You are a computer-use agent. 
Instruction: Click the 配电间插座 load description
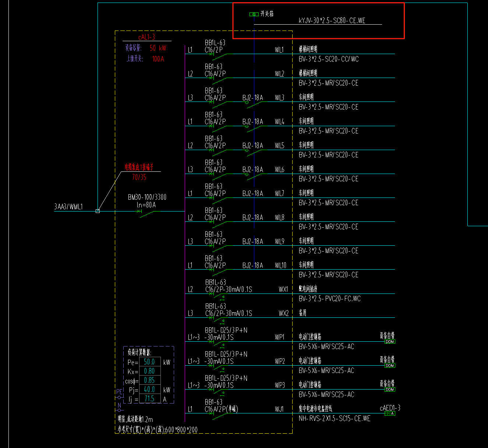pyautogui.click(x=308, y=289)
